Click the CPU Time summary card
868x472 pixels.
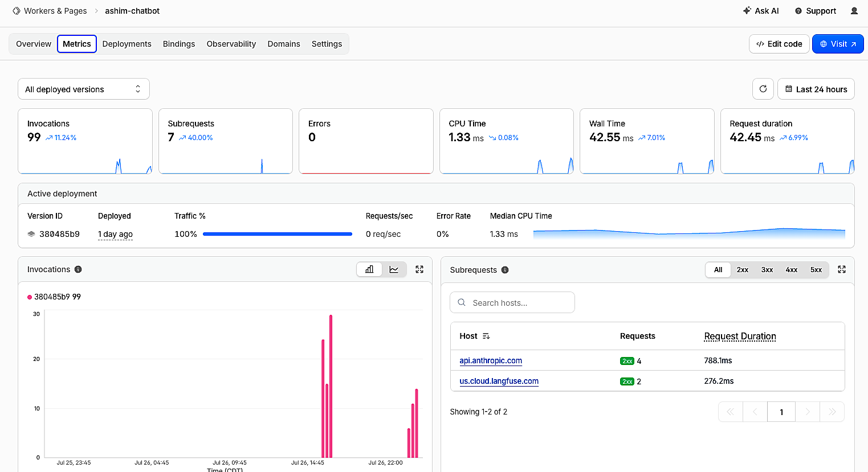click(507, 141)
